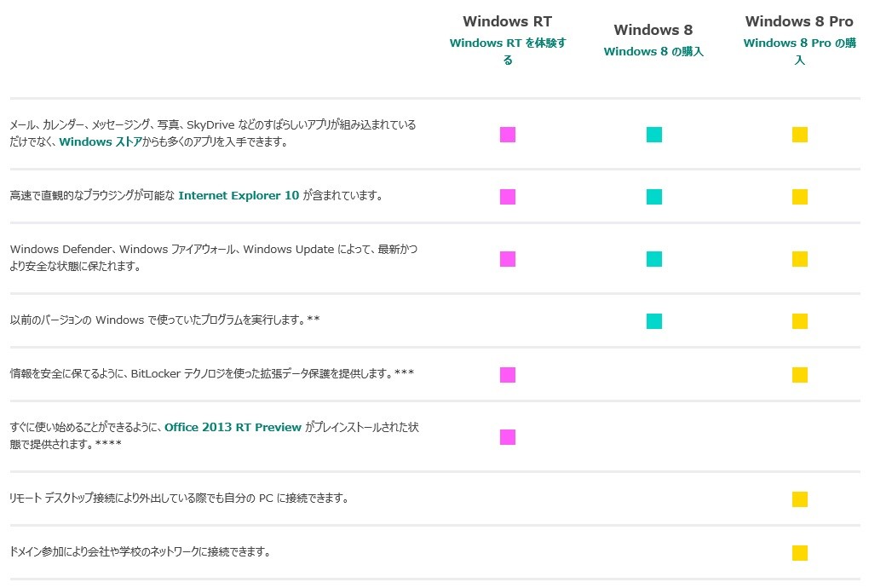Screen dimensions: 869x588
Task: Open the 'Windows RT を体験する' link
Action: pyautogui.click(x=508, y=51)
